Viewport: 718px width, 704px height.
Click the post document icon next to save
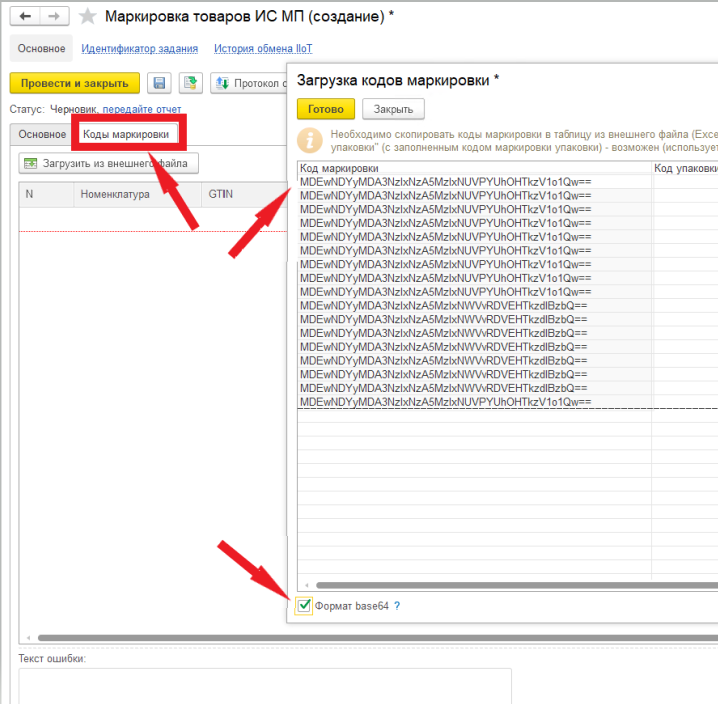191,83
